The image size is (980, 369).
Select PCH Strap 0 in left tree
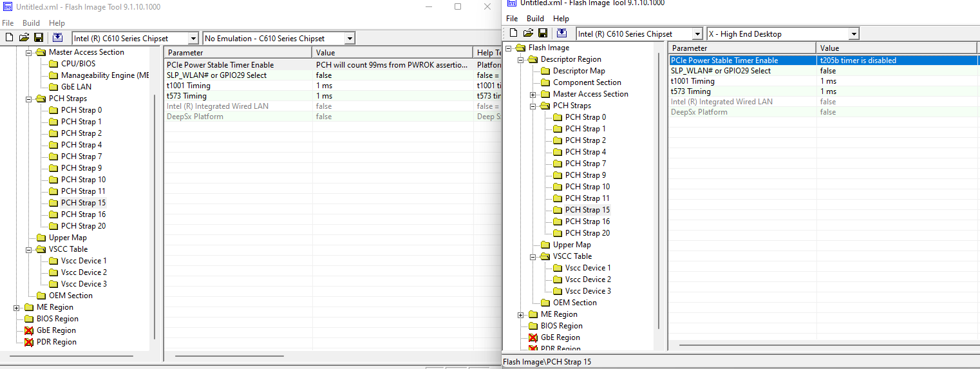(x=81, y=110)
